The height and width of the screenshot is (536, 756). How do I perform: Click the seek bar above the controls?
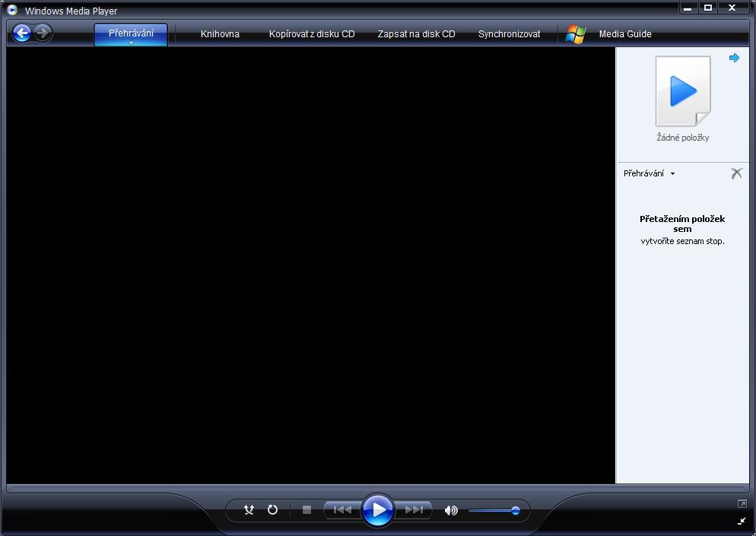click(x=377, y=488)
